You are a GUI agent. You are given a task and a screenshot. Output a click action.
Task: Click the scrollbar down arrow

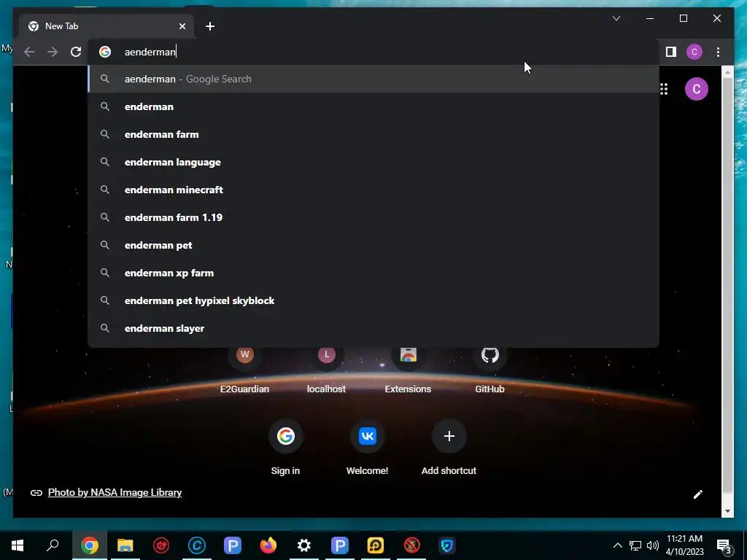point(727,511)
